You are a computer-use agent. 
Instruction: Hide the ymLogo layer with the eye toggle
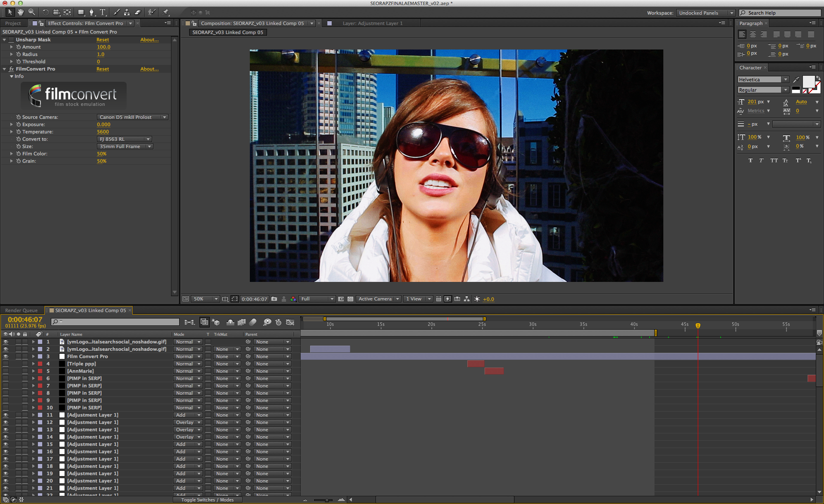point(6,342)
